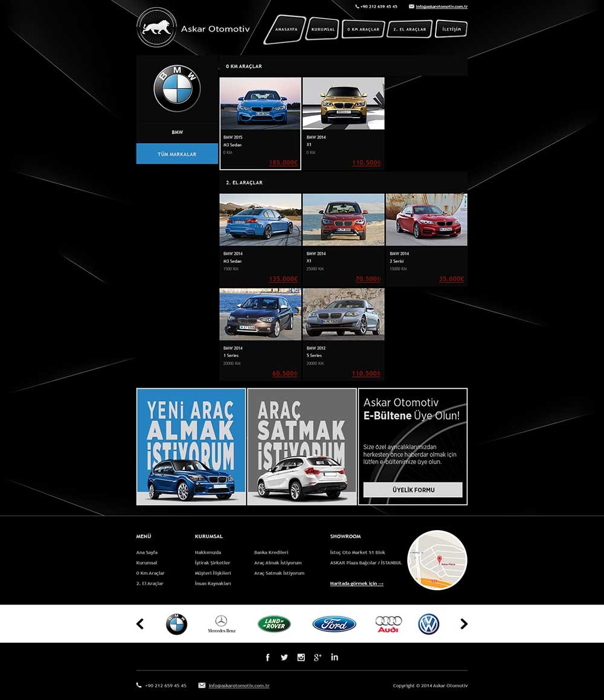This screenshot has height=700, width=604.
Task: Click the BMW logo in the sidebar
Action: coord(177,88)
